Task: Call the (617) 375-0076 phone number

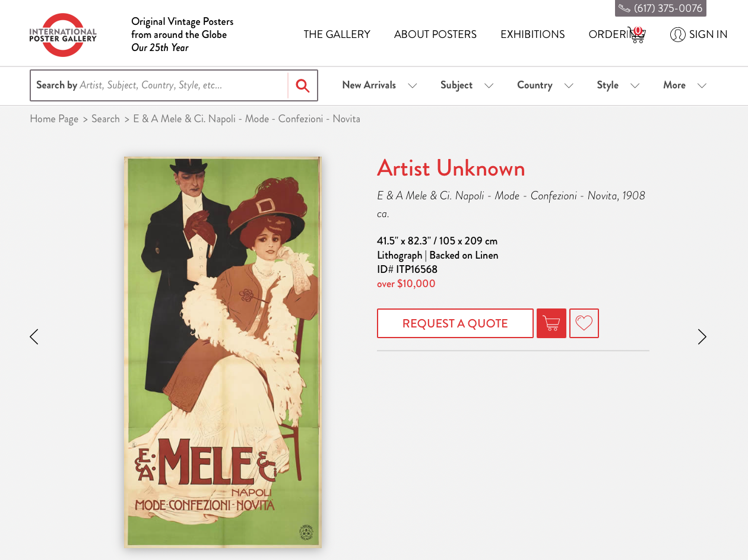Action: pyautogui.click(x=668, y=8)
